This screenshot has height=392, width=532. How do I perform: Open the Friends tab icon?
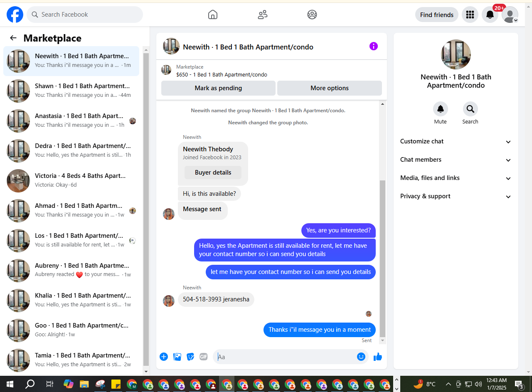pyautogui.click(x=263, y=15)
